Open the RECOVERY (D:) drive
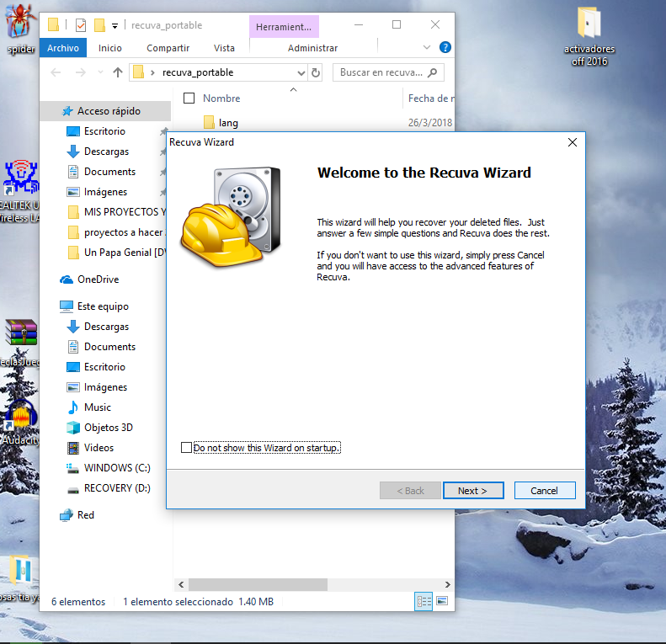 pyautogui.click(x=117, y=488)
